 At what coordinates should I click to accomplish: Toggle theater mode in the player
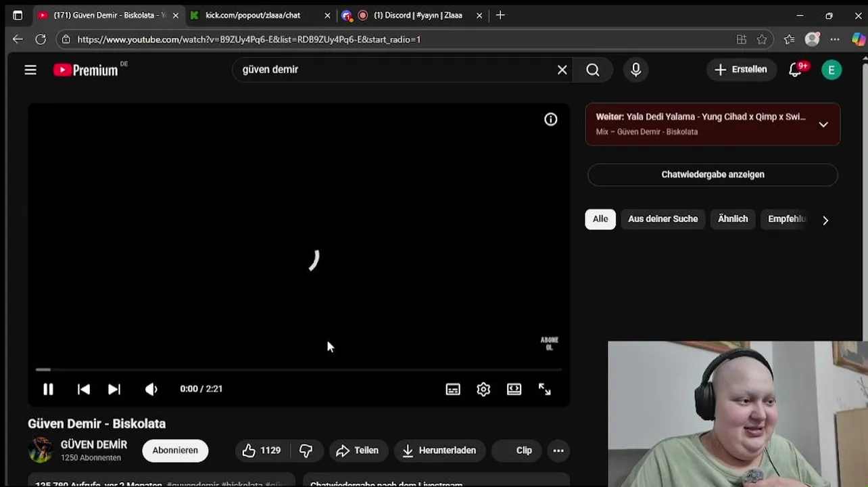pyautogui.click(x=514, y=389)
